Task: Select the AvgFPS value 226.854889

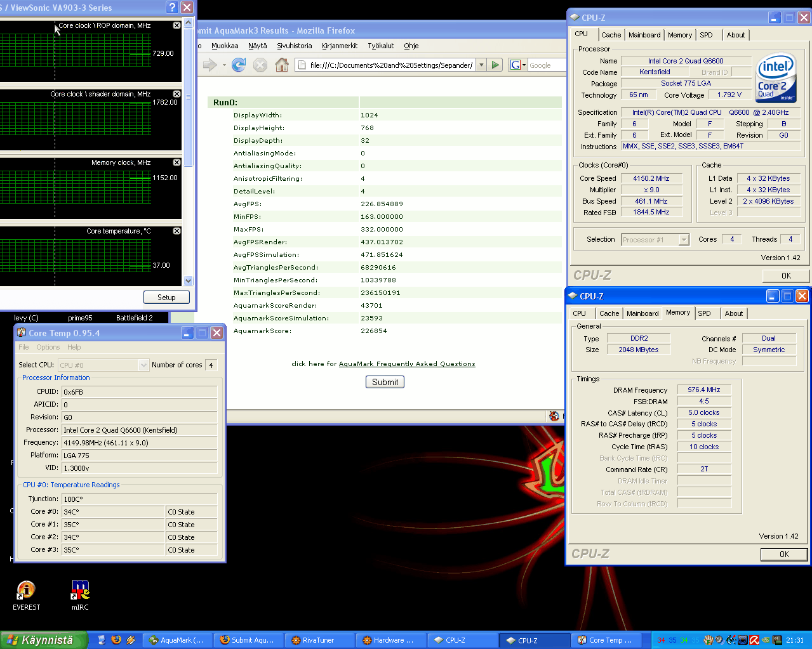Action: (382, 204)
